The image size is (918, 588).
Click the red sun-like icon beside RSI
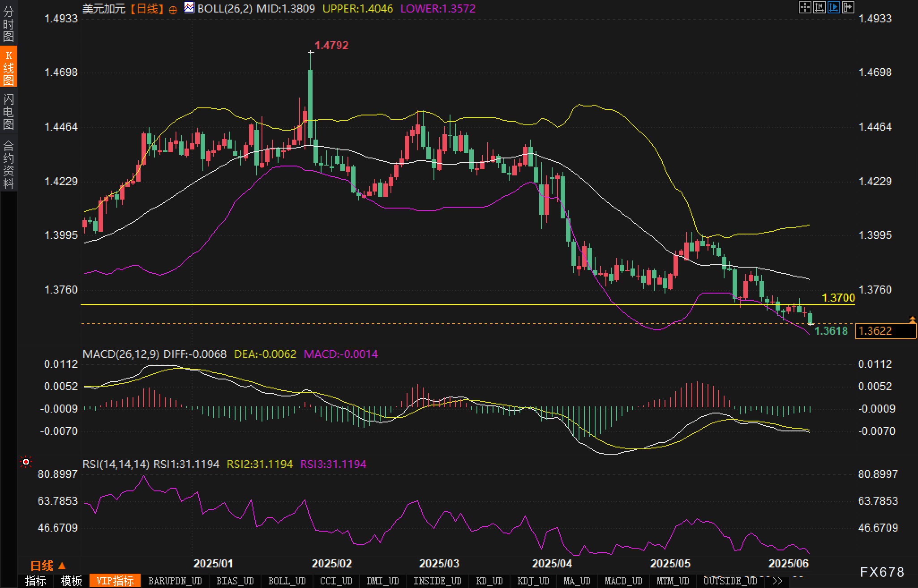[26, 462]
